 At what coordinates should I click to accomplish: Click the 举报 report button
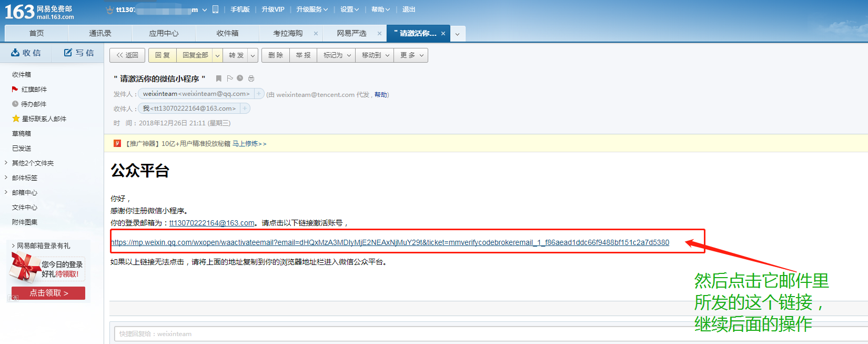[303, 55]
